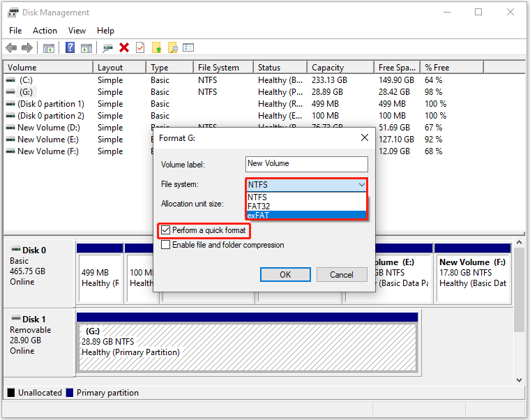Viewport: 530px width, 420px height.
Task: Sort by Capacity column header
Action: (x=341, y=68)
